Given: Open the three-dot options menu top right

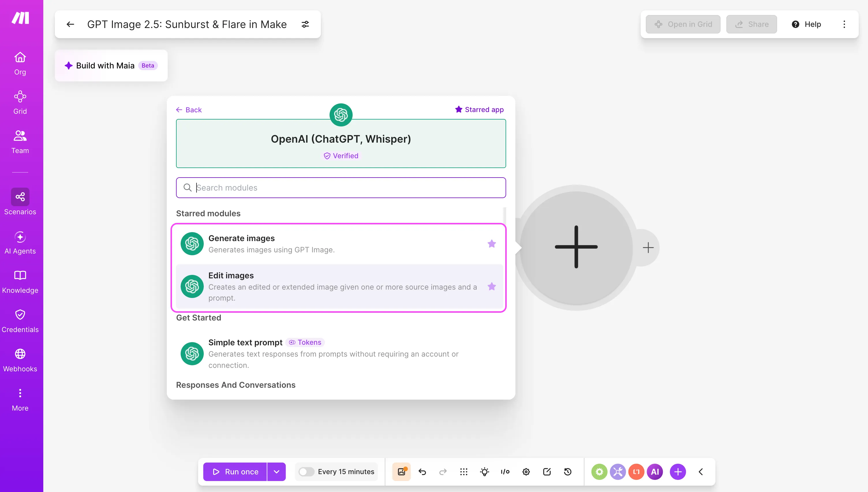Looking at the screenshot, I should [x=844, y=24].
